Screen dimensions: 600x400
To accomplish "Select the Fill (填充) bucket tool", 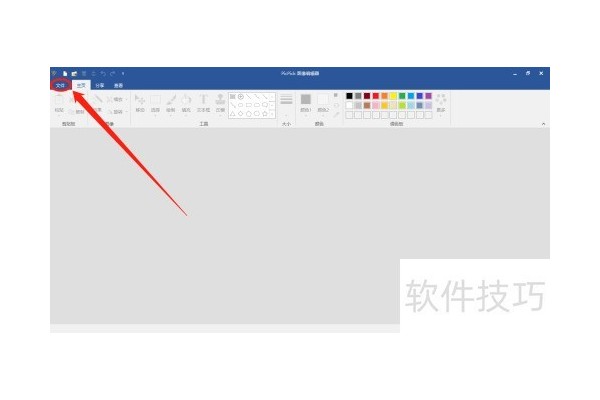I will coord(186,103).
